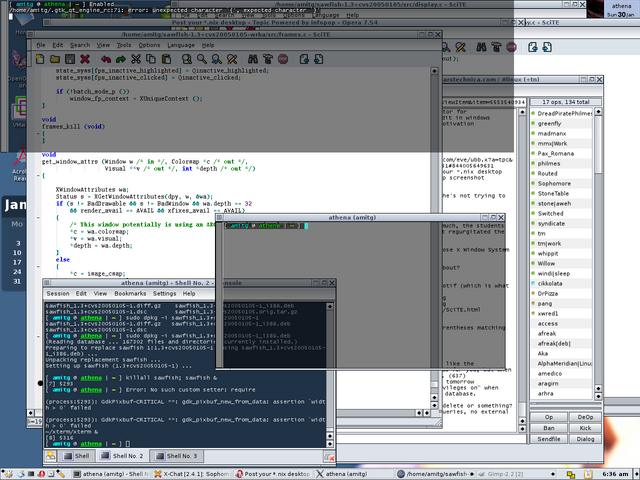Click Stop sign icon in frames.c toolbar

[283, 59]
